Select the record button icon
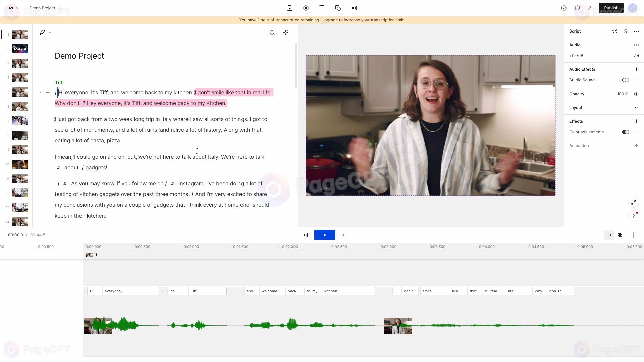Screen dimensions: 644x362 tap(306, 8)
